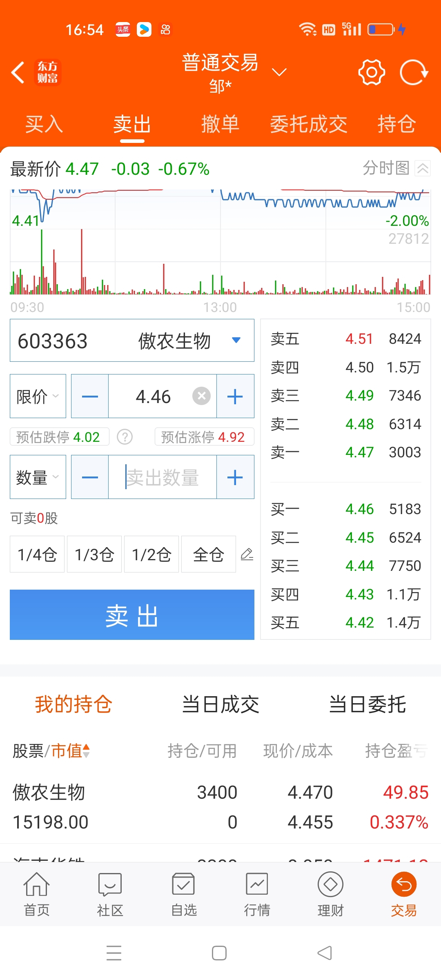441x980 pixels.
Task: Expand the 普通交易 account dropdown chevron
Action: [279, 72]
